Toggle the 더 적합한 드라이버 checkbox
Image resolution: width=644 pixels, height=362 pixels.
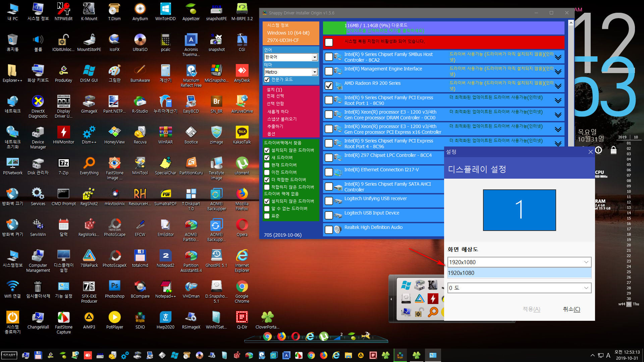tap(267, 180)
